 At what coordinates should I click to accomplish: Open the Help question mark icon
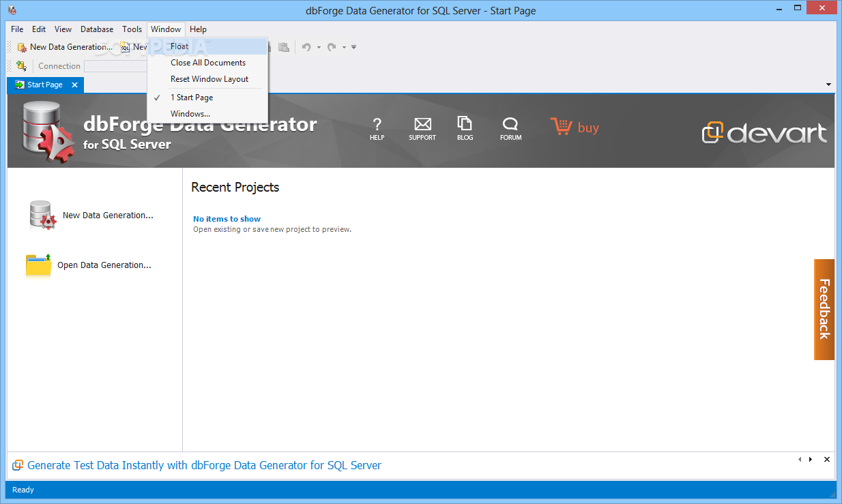pos(377,124)
